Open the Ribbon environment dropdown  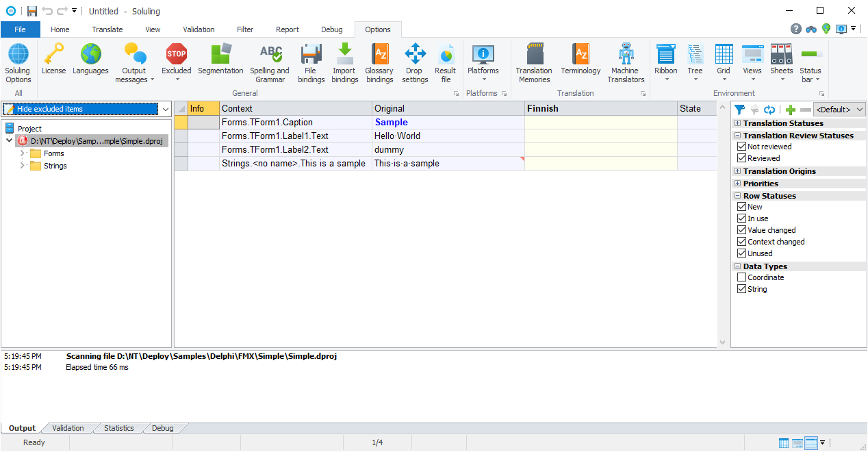tap(666, 63)
